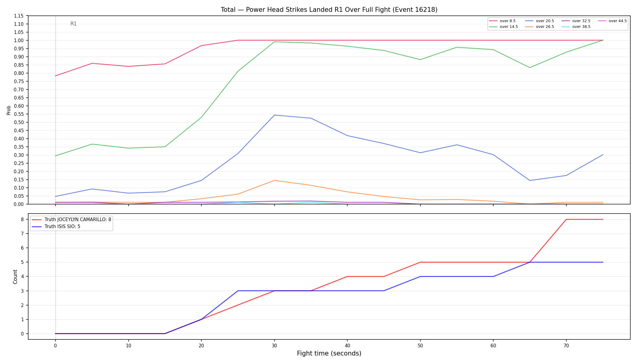Image resolution: width=637 pixels, height=364 pixels.
Task: Select the 'over 32.5' legend entry
Action: point(576,21)
